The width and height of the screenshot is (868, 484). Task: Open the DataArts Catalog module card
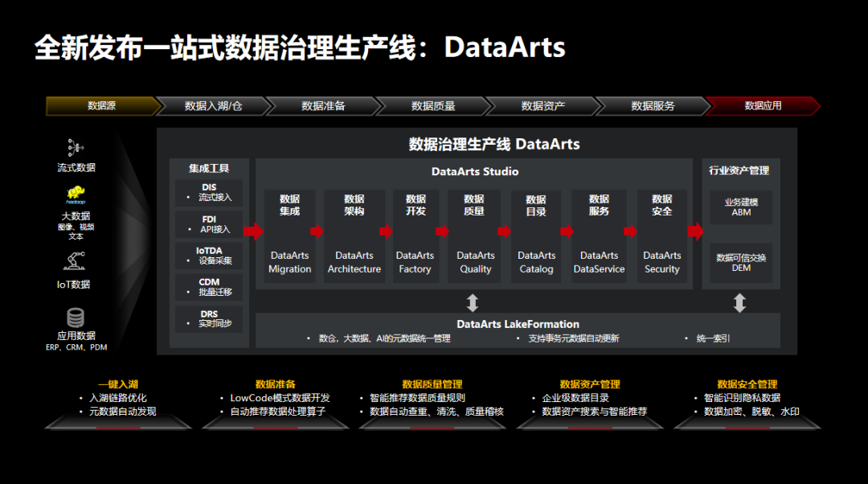[x=536, y=236]
